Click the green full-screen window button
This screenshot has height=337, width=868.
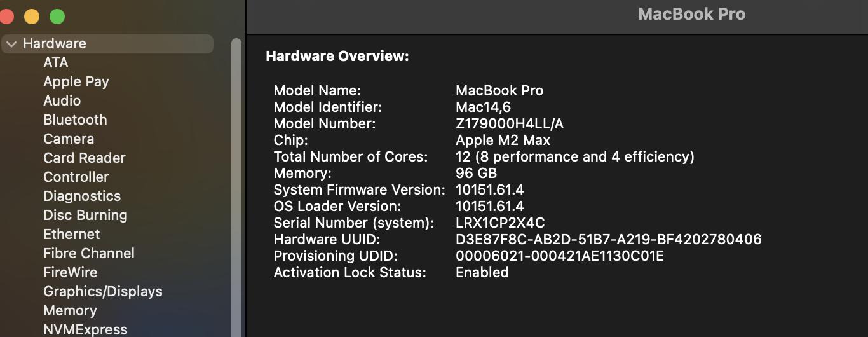pyautogui.click(x=57, y=17)
